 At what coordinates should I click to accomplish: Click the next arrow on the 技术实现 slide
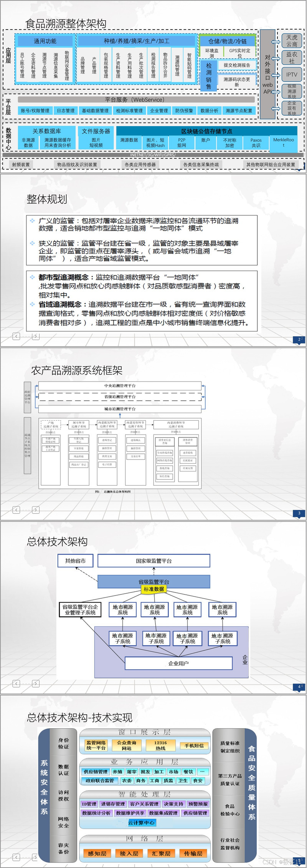point(36,857)
